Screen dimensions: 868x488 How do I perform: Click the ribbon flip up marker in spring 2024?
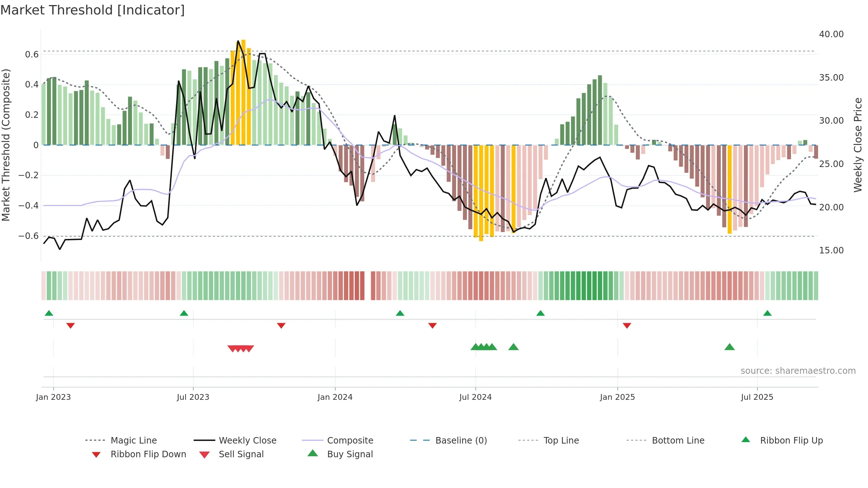click(x=400, y=313)
